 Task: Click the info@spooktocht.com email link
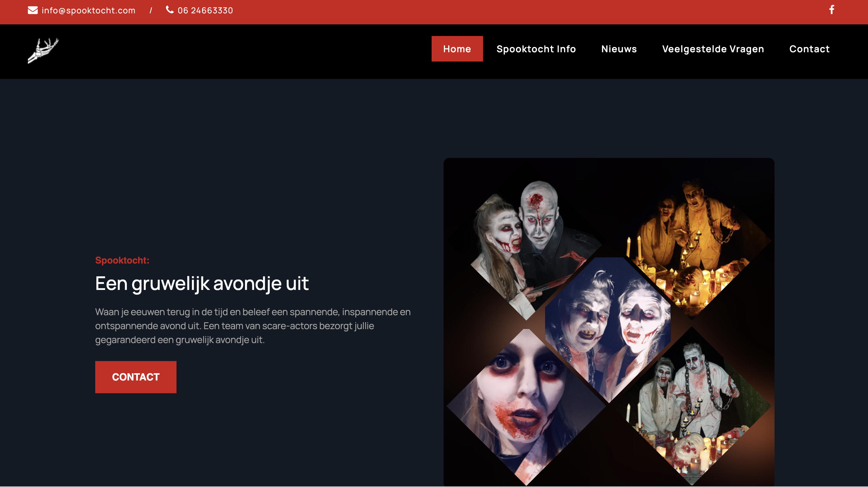coord(88,10)
